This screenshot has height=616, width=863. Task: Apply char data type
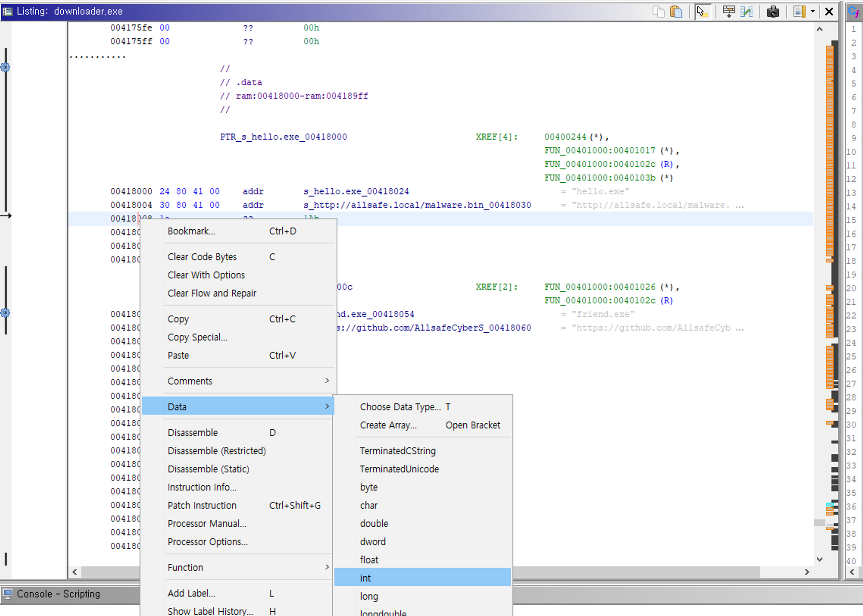422,505
